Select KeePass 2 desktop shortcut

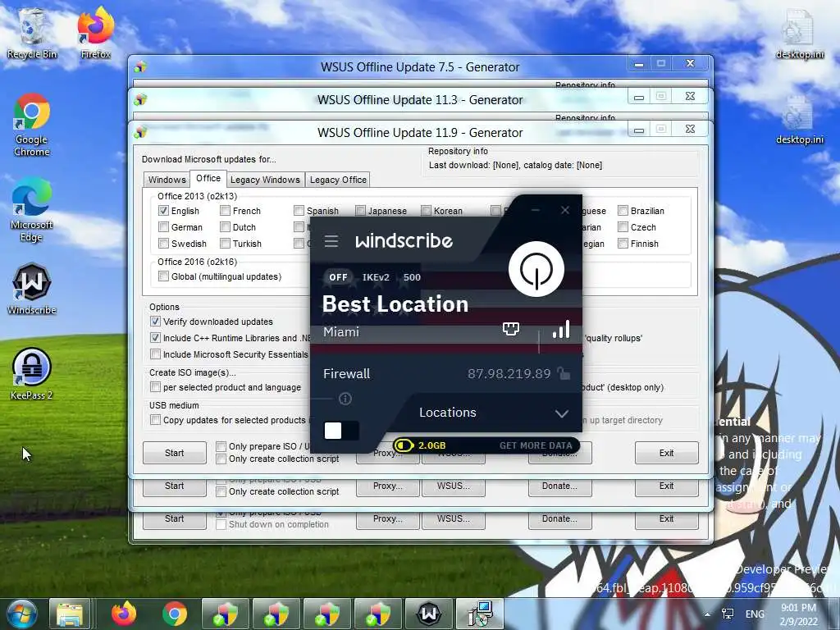point(32,373)
